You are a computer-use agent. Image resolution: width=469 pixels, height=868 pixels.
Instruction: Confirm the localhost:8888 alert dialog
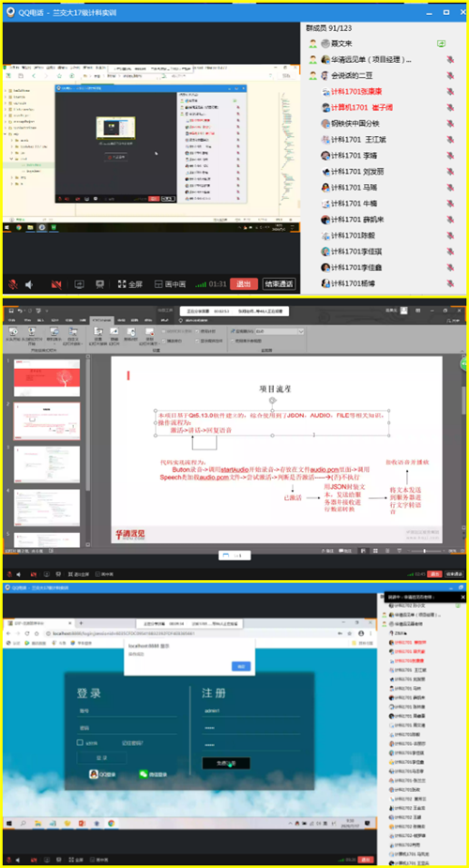[x=240, y=666]
